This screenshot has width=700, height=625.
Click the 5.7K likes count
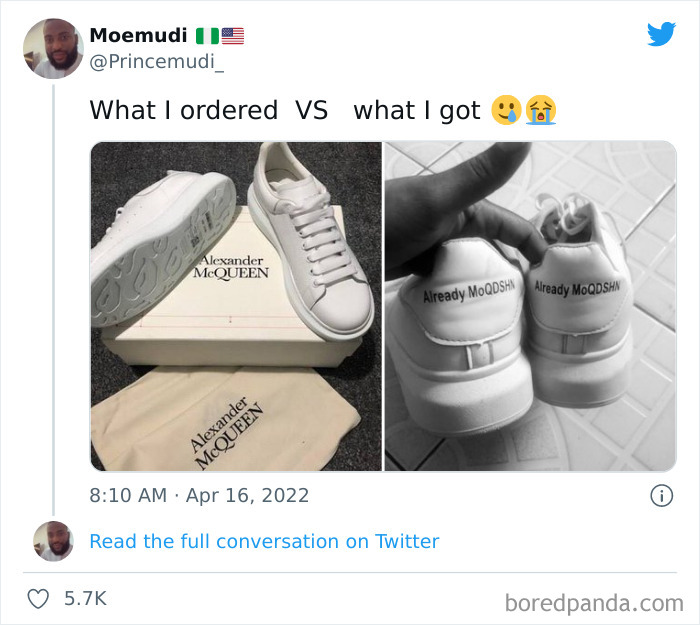85,599
